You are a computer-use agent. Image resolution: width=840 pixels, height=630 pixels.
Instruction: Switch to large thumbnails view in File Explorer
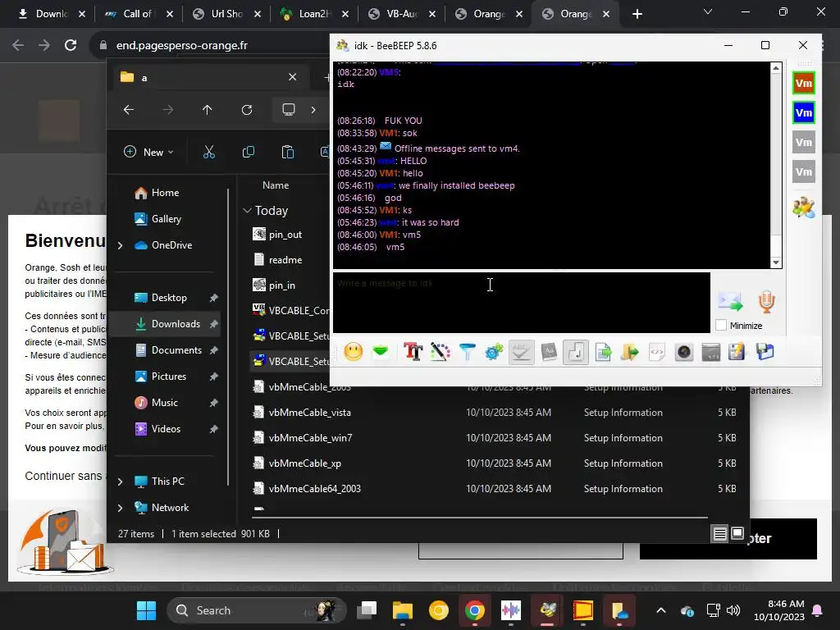tap(737, 533)
